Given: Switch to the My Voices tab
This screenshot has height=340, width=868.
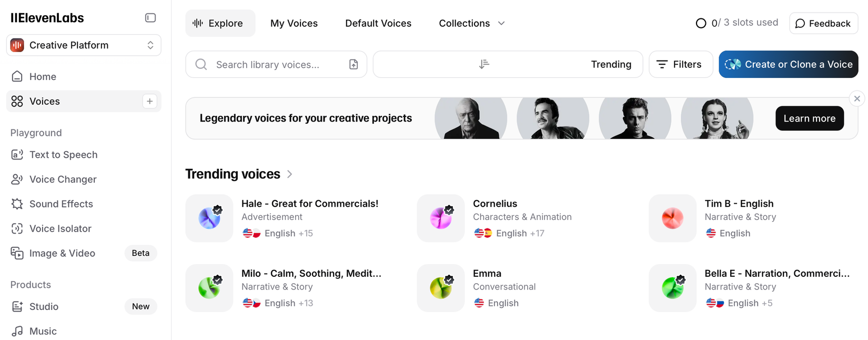Looking at the screenshot, I should click(x=294, y=23).
